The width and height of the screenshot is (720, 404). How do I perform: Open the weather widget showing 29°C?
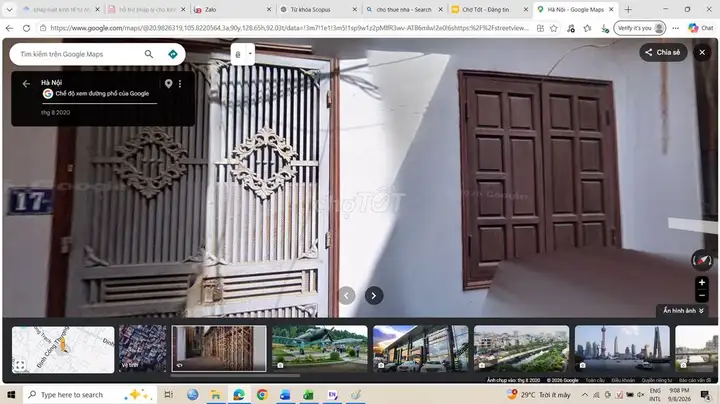[x=539, y=395]
